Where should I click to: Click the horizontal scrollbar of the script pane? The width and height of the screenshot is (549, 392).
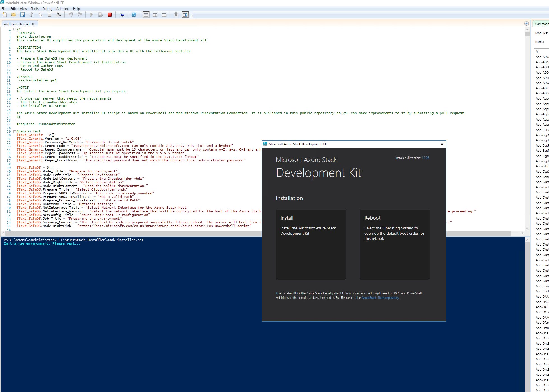coord(258,233)
